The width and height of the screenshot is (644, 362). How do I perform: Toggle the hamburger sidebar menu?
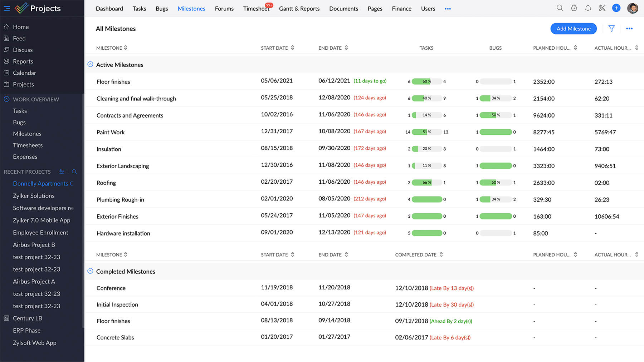pos(7,8)
